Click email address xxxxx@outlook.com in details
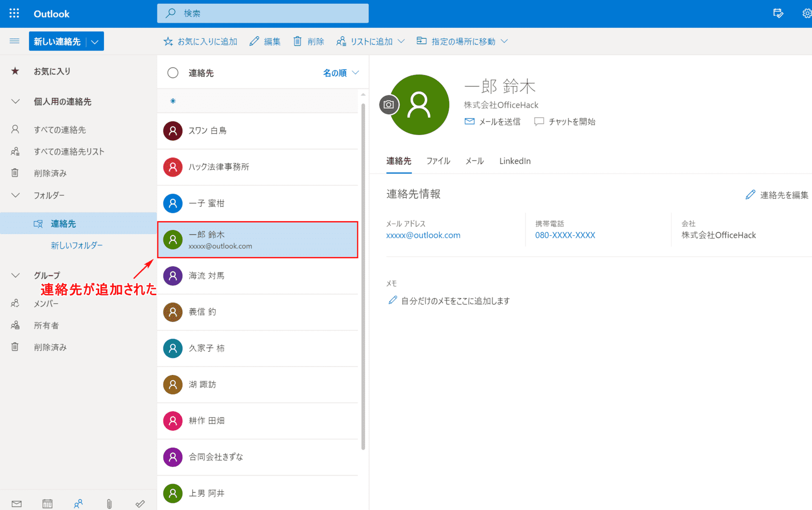Viewport: 812px width, 510px height. (x=423, y=235)
